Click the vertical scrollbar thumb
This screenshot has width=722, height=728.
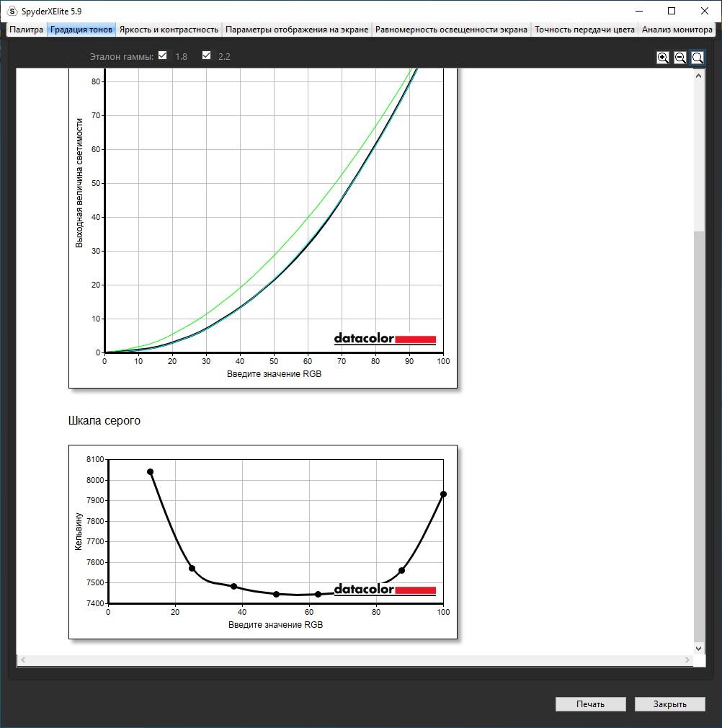699,435
